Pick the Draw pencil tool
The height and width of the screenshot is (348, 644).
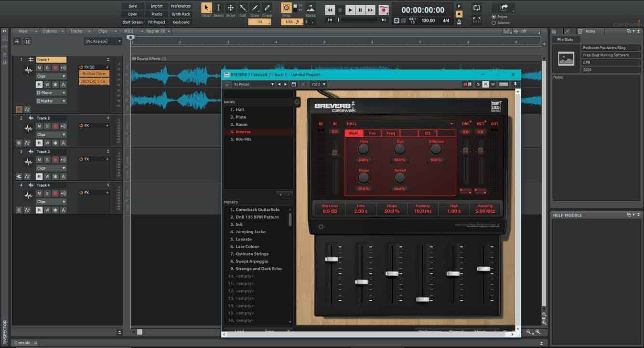pos(255,8)
